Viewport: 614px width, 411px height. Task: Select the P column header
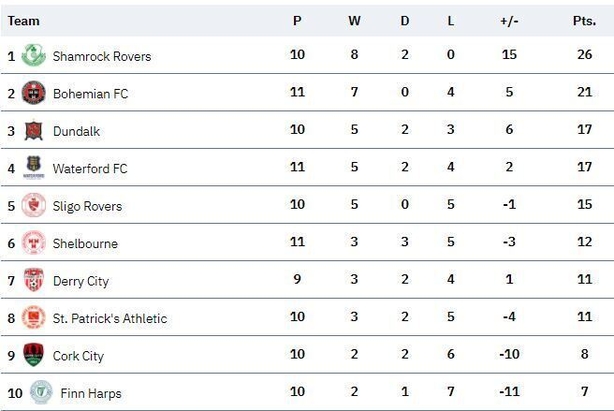297,21
